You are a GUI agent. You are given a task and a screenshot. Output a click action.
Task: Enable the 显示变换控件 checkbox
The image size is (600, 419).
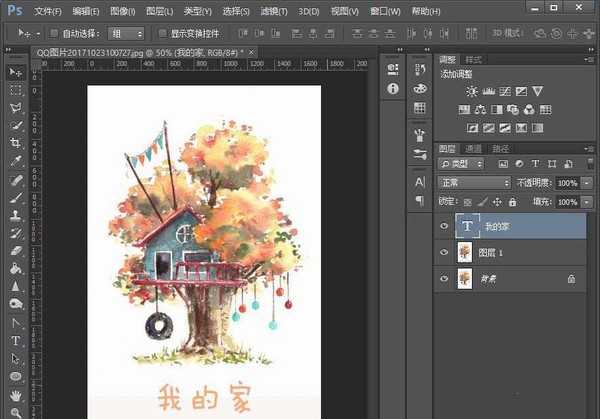[161, 33]
